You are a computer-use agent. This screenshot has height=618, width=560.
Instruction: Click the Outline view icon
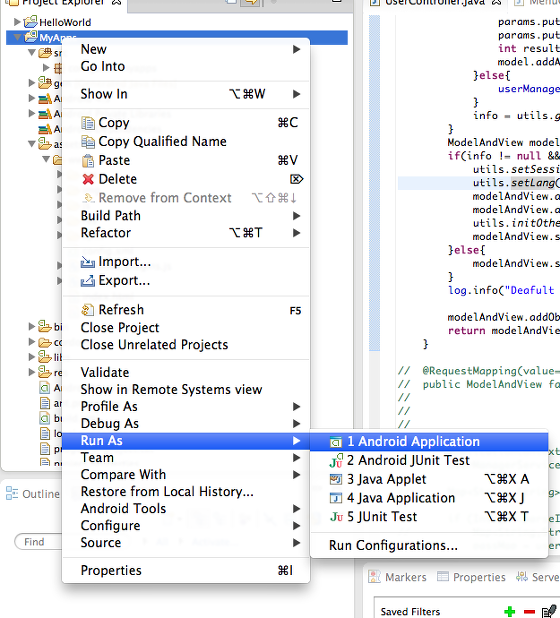(12, 493)
